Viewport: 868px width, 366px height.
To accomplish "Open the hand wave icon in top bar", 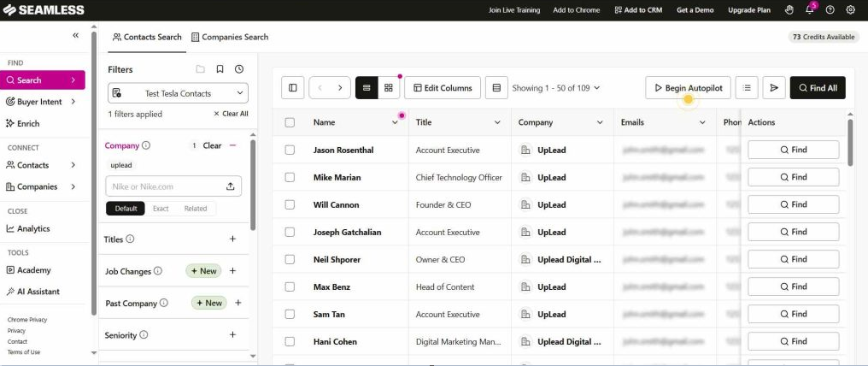I will pos(789,10).
